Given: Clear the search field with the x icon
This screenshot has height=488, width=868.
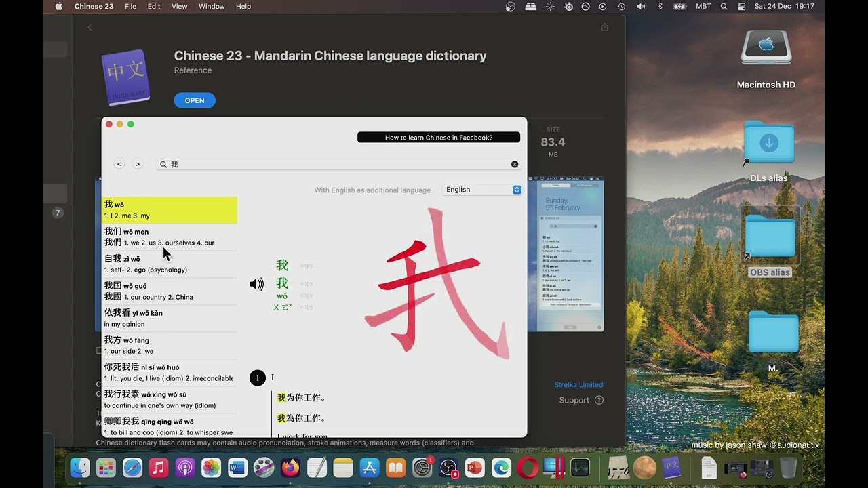Looking at the screenshot, I should [x=515, y=165].
